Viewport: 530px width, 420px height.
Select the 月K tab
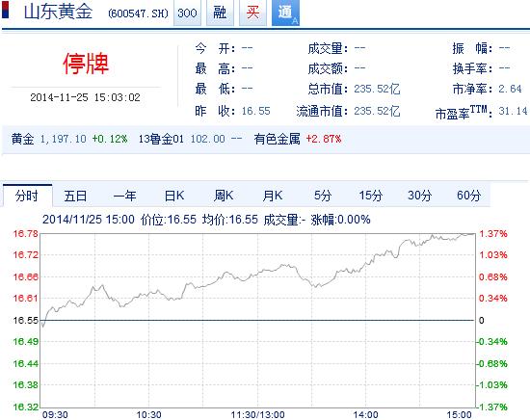point(273,196)
